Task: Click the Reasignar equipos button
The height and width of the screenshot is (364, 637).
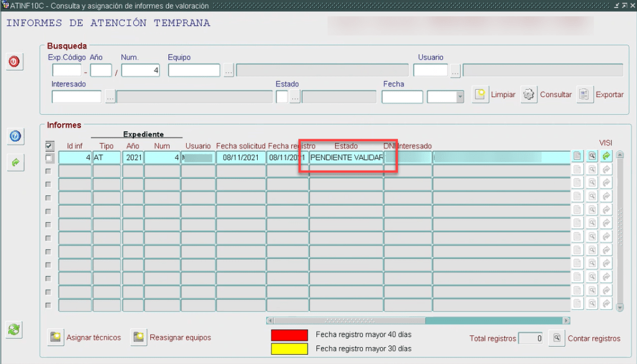Action: pos(138,337)
